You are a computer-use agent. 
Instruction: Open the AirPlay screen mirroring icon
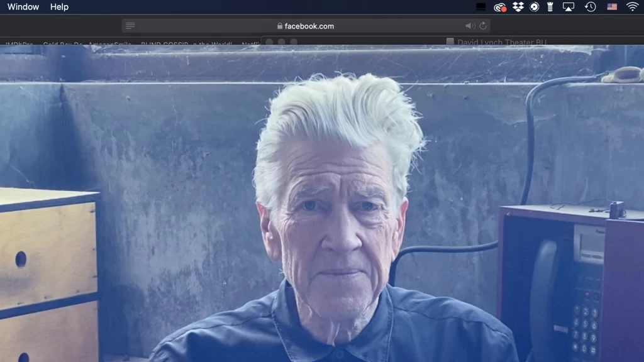569,7
